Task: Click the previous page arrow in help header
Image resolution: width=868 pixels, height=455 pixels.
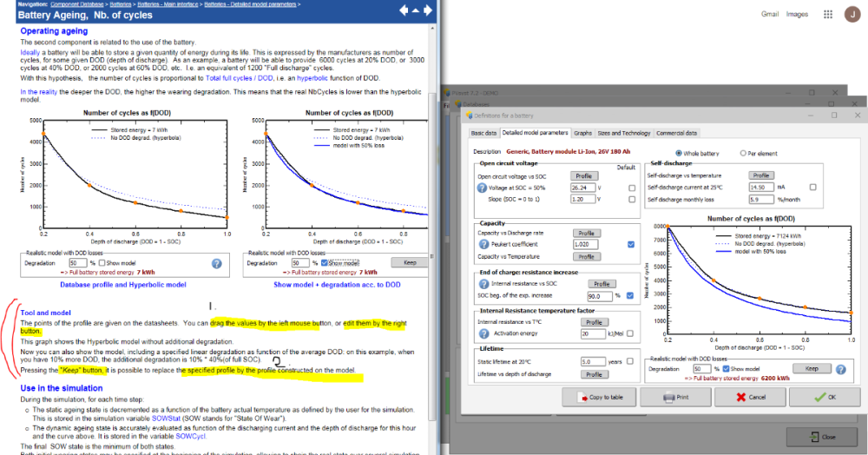Action: [x=404, y=10]
